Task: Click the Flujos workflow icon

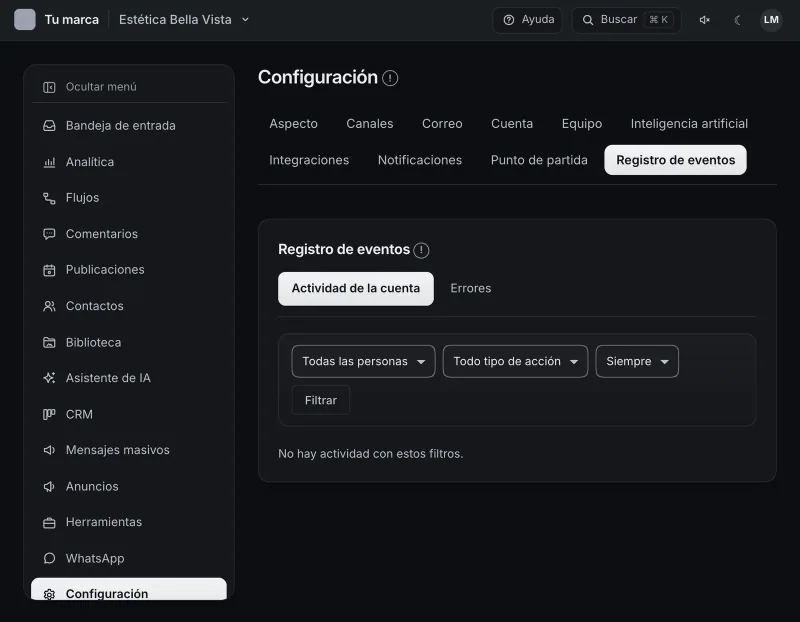Action: (x=49, y=198)
